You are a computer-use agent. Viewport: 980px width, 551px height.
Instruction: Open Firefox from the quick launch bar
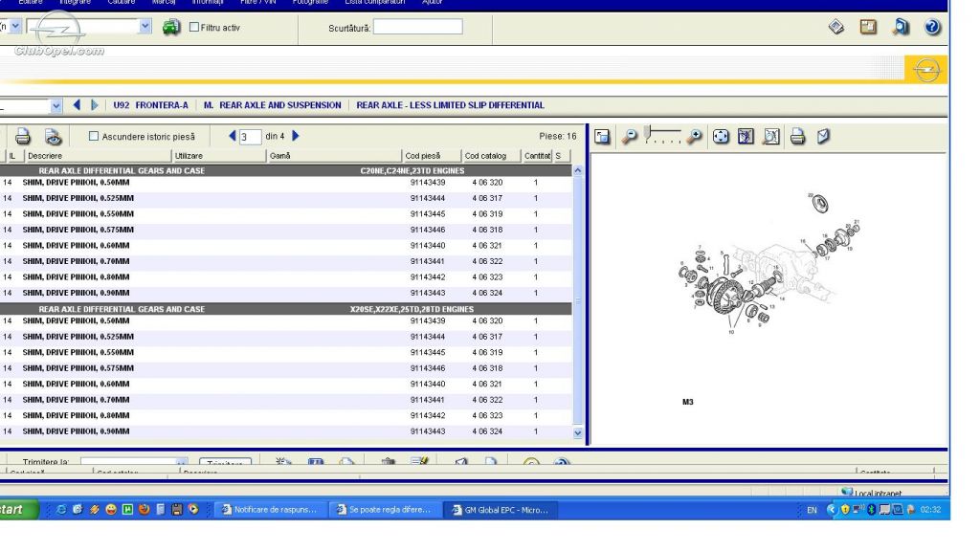[144, 510]
